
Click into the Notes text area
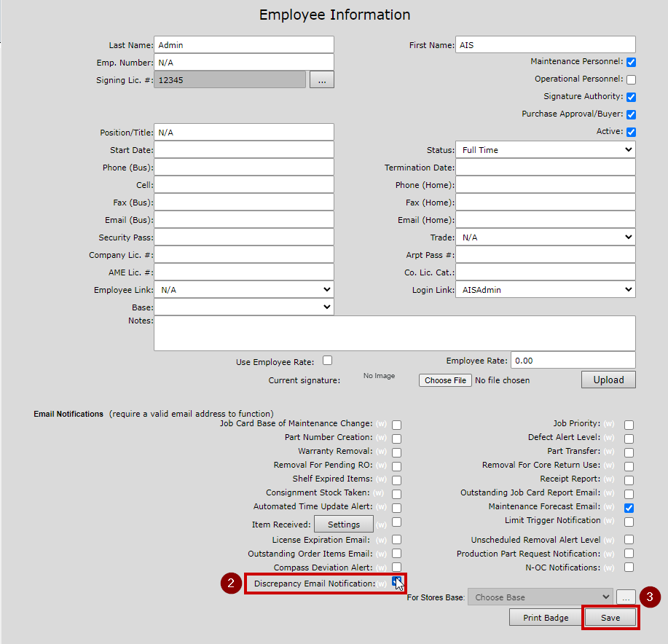394,333
